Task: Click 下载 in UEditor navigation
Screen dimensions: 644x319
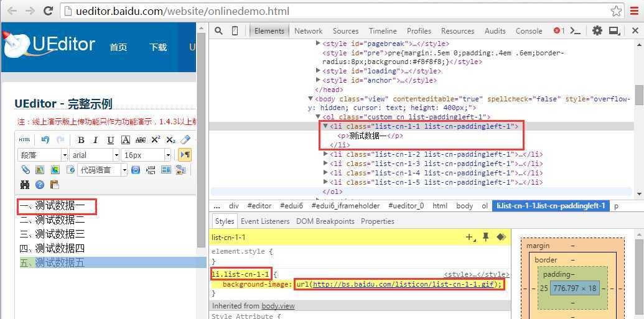Action: [x=158, y=47]
